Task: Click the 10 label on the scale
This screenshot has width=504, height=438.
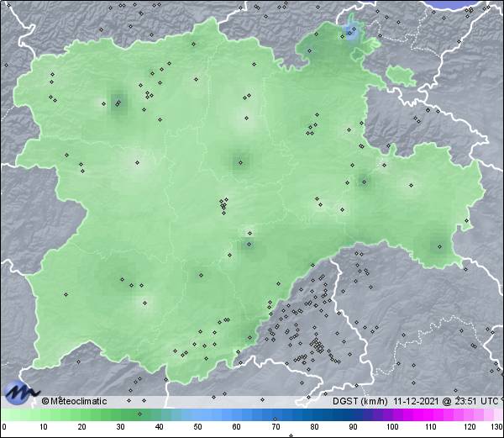Action: 44,427
